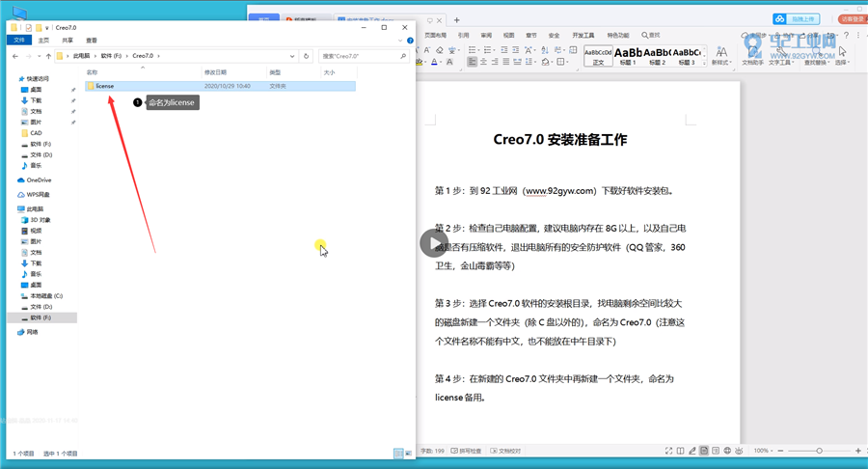868x469 pixels.
Task: Expand the Explorer ribbon chevron
Action: click(400, 41)
